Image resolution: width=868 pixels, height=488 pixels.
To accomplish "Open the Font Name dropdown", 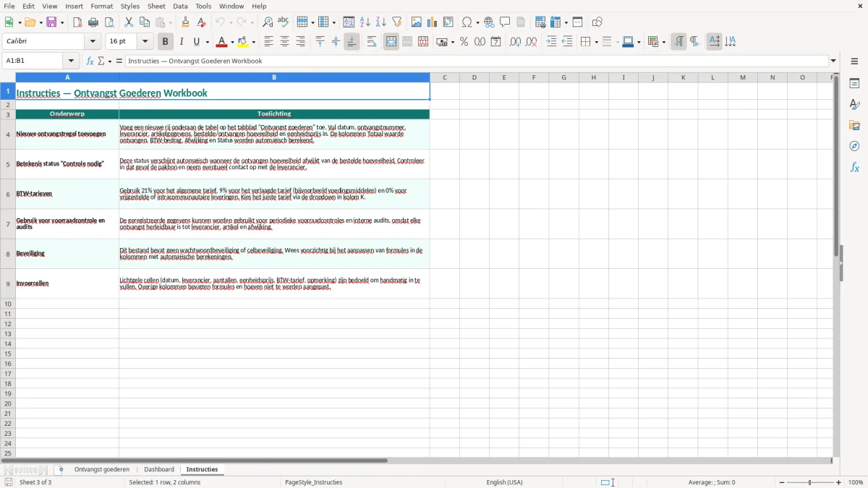I will click(x=93, y=42).
